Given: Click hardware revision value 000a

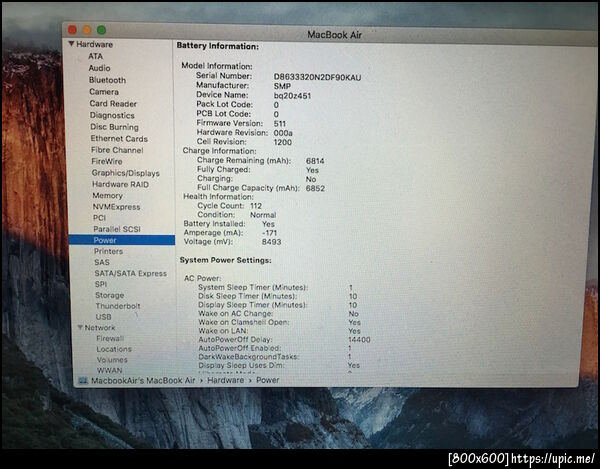Looking at the screenshot, I should pyautogui.click(x=283, y=133).
